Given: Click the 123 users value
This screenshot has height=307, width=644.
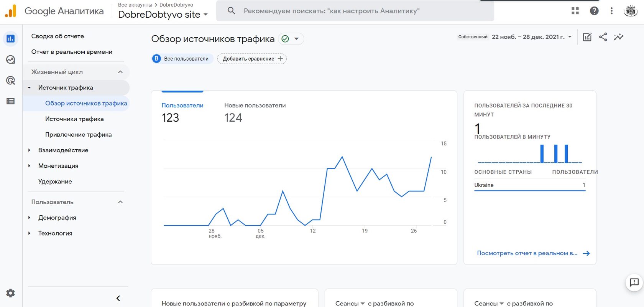Looking at the screenshot, I should (x=171, y=118).
